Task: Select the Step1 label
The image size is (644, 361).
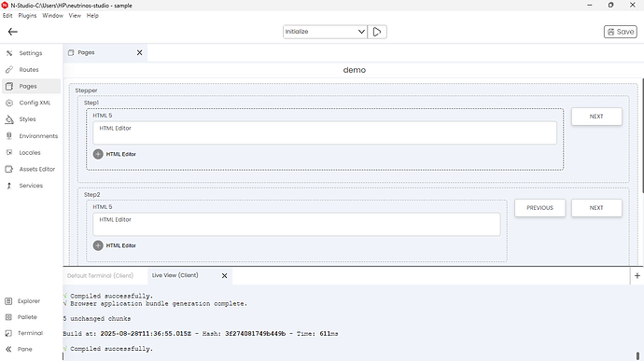Action: point(91,103)
